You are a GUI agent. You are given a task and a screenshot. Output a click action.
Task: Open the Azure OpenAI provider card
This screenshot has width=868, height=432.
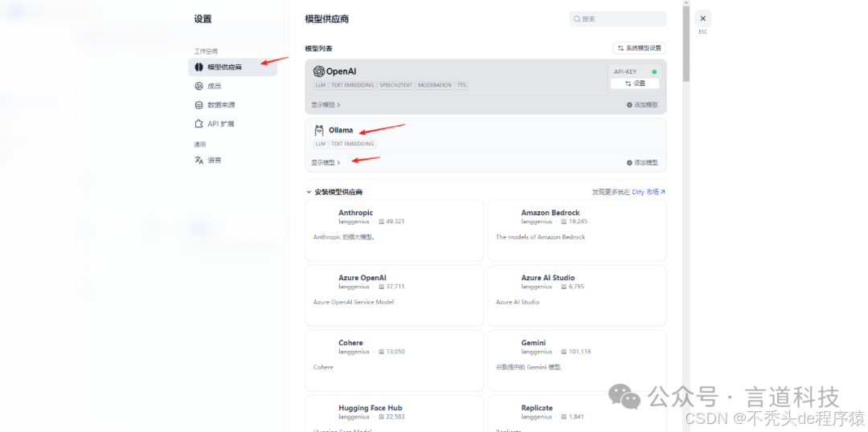395,295
